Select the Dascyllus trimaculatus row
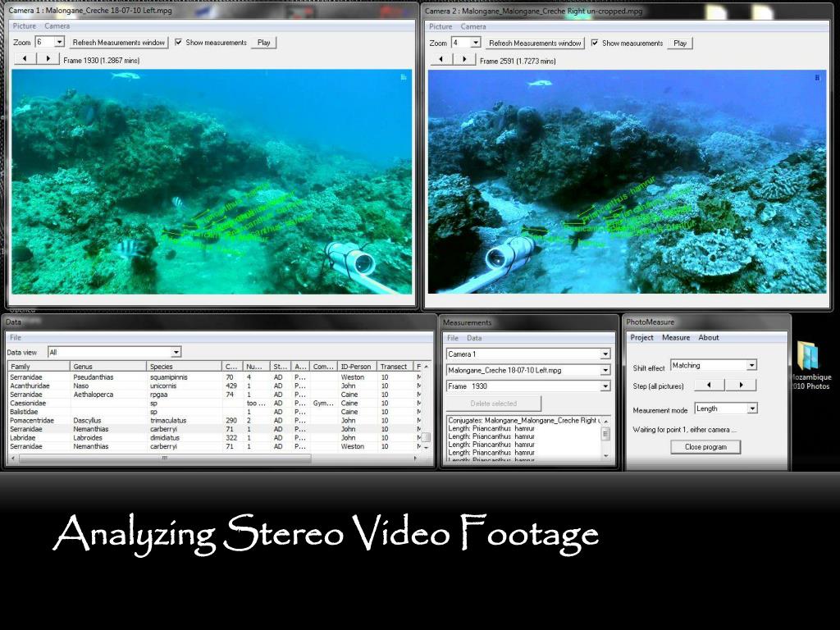 pyautogui.click(x=214, y=421)
